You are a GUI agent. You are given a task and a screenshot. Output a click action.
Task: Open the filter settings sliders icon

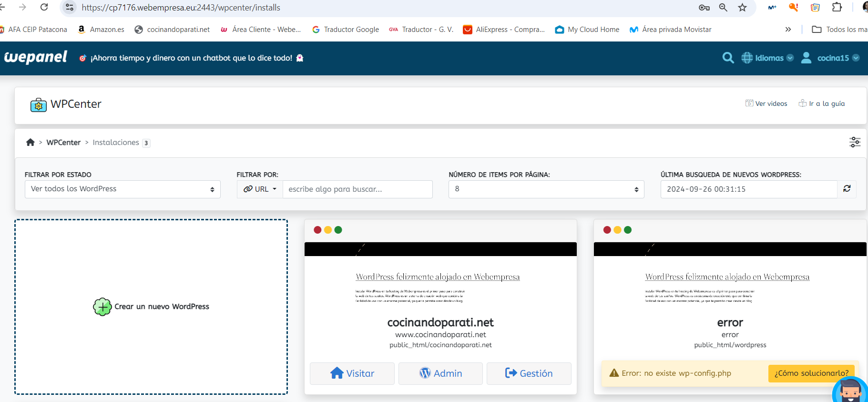855,142
